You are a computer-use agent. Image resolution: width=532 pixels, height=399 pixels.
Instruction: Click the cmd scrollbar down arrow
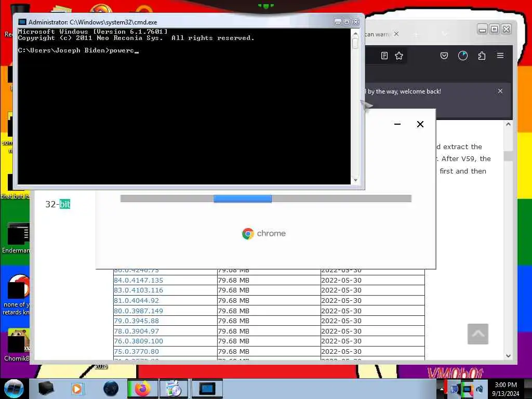[x=355, y=180]
